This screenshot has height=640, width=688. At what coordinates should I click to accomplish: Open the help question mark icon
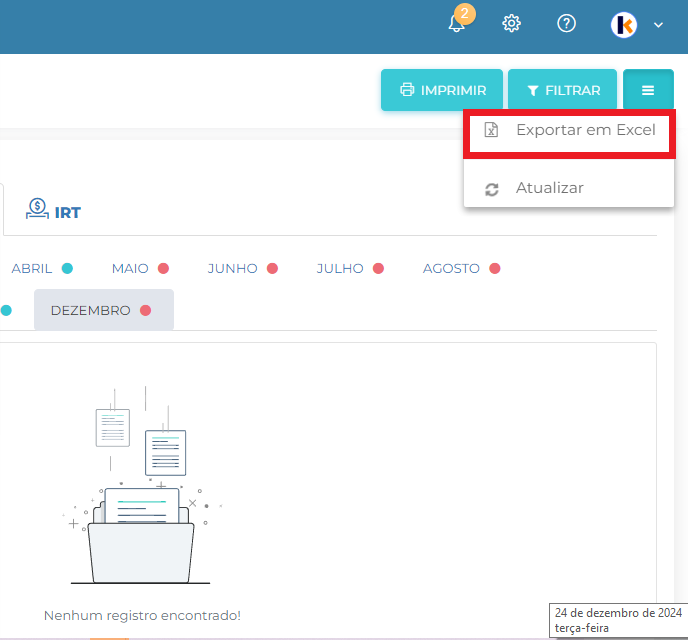point(566,23)
